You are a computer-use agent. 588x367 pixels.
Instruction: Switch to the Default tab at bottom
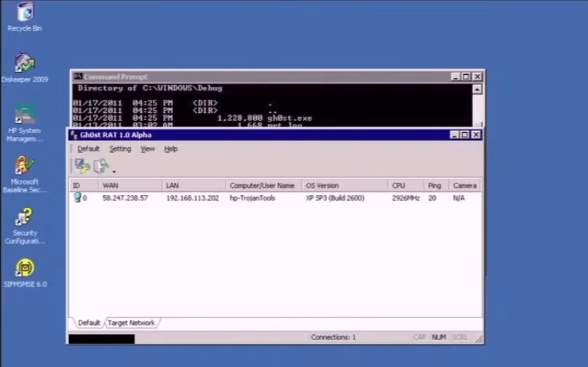tap(89, 323)
